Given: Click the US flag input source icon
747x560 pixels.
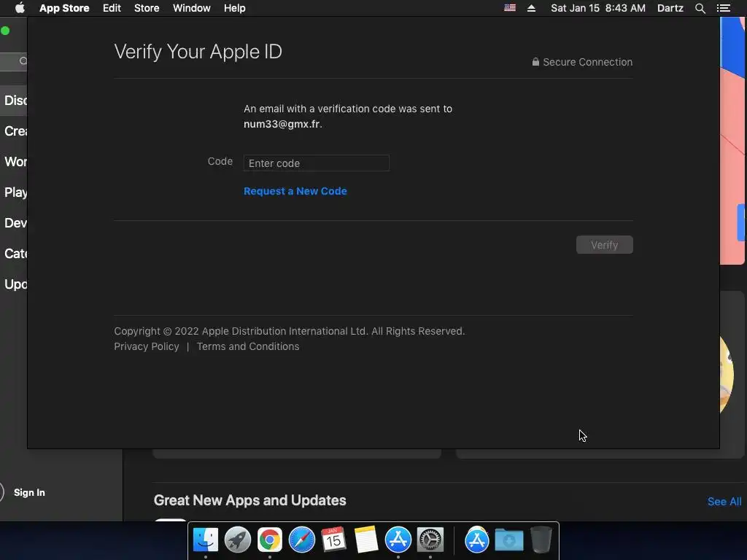Looking at the screenshot, I should [510, 8].
